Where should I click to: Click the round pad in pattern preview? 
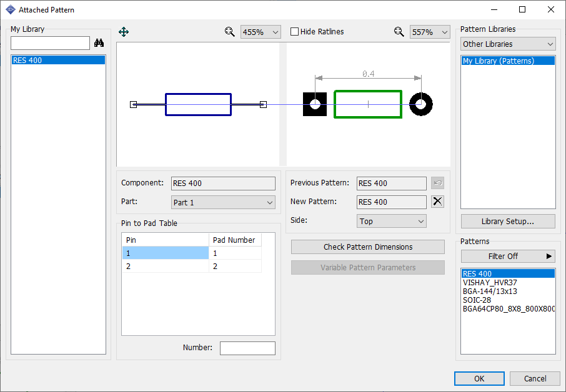pos(421,104)
